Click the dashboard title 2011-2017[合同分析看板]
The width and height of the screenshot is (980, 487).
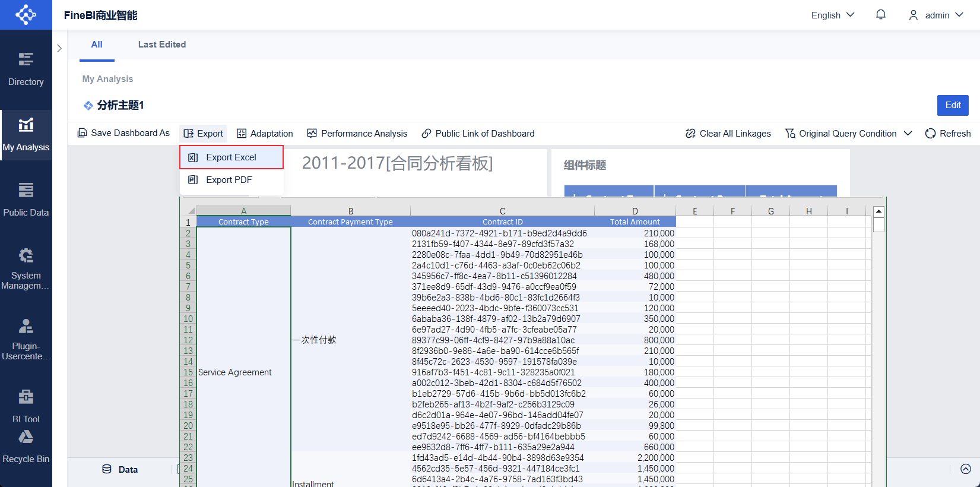(x=398, y=163)
